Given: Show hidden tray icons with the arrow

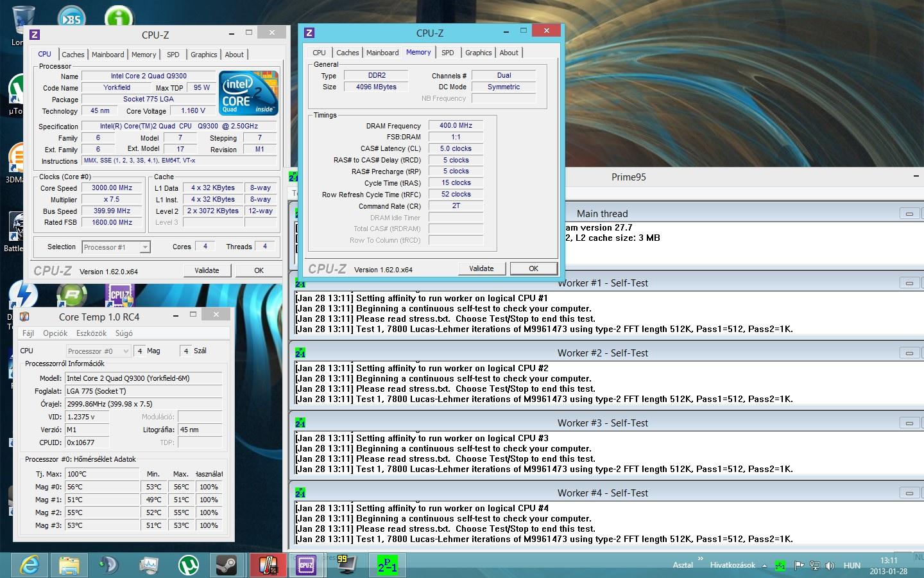Looking at the screenshot, I should click(764, 566).
